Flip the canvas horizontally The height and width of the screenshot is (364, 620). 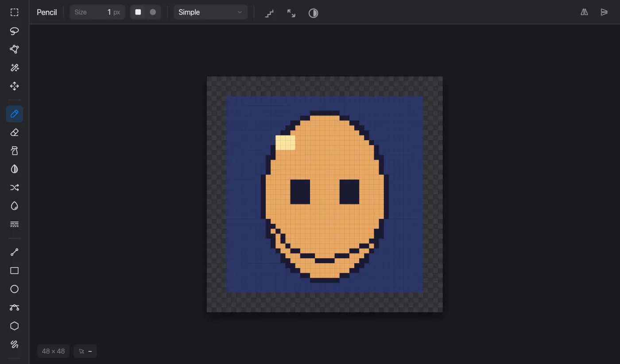pos(585,12)
